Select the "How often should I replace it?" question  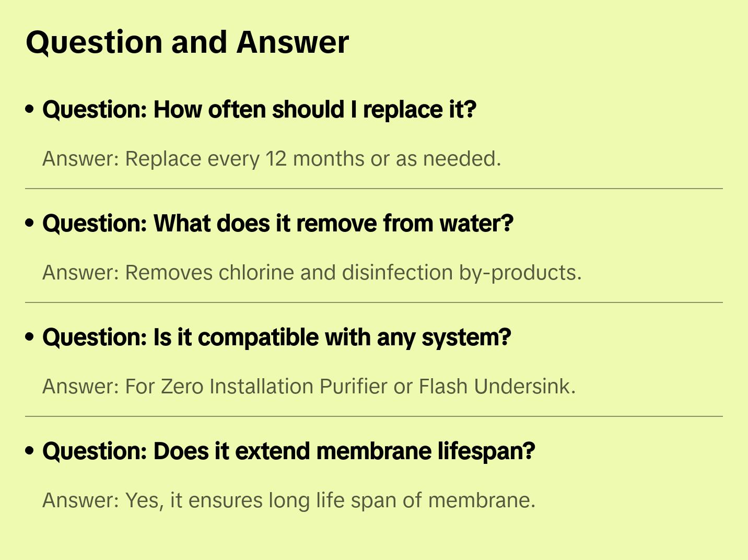[259, 110]
